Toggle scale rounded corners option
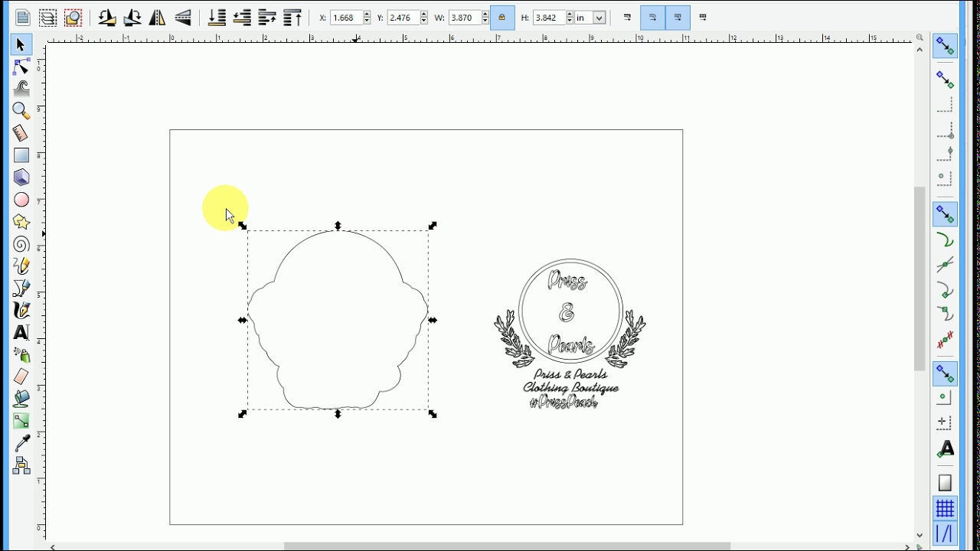This screenshot has height=551, width=980. click(653, 18)
